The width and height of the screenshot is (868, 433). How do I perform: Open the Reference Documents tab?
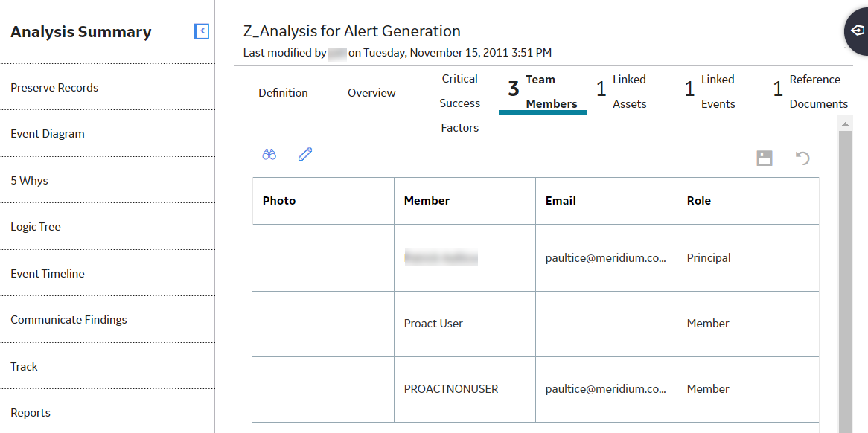tap(810, 92)
